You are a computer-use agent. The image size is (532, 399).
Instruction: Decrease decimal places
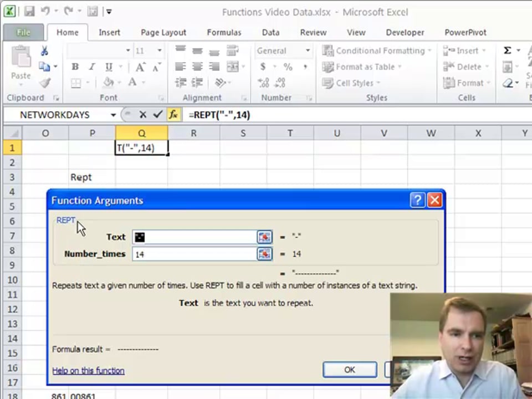(x=280, y=83)
